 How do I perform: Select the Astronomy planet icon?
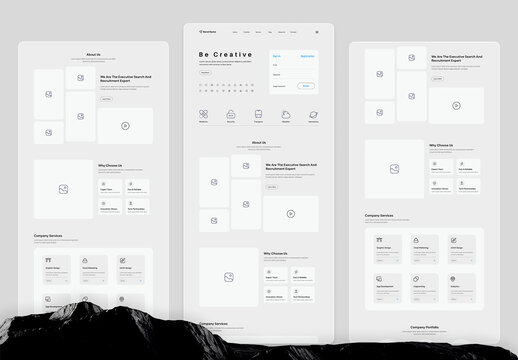pos(313,115)
